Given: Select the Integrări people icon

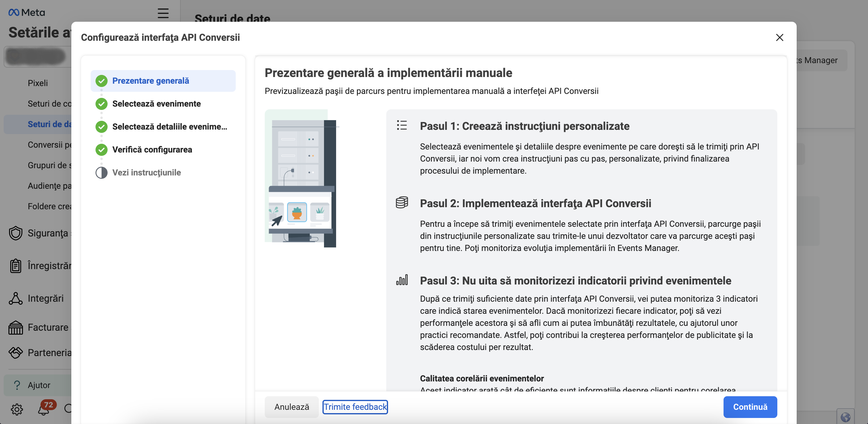Looking at the screenshot, I should [15, 298].
